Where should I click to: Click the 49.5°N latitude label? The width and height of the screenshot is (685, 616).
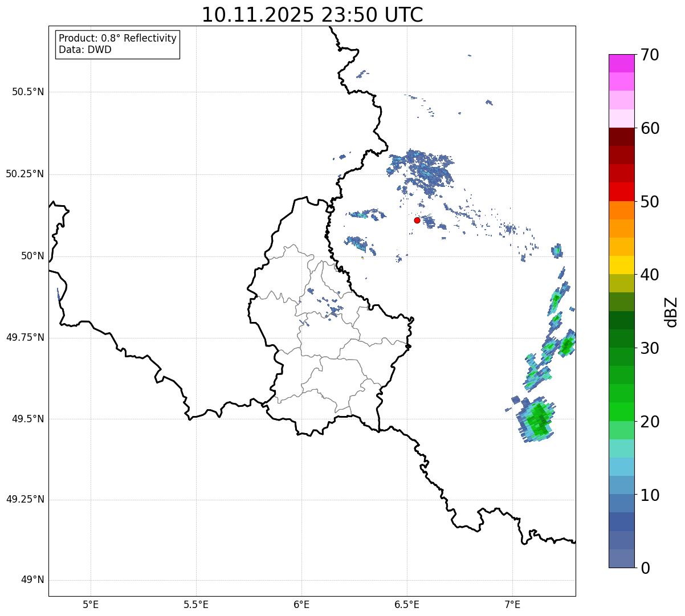28,419
